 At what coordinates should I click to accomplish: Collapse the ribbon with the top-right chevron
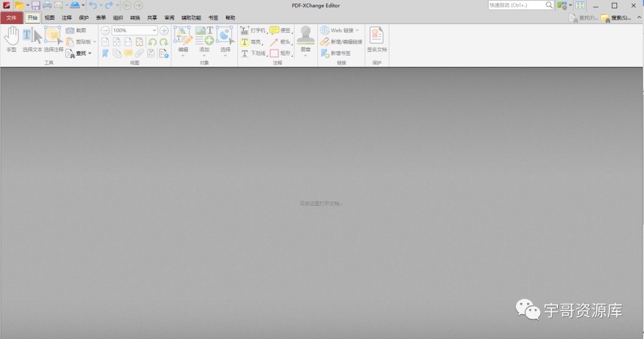[639, 18]
